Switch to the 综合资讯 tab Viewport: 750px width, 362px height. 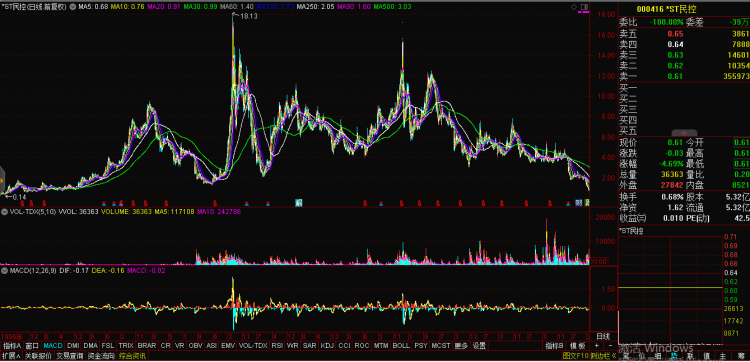tap(132, 356)
